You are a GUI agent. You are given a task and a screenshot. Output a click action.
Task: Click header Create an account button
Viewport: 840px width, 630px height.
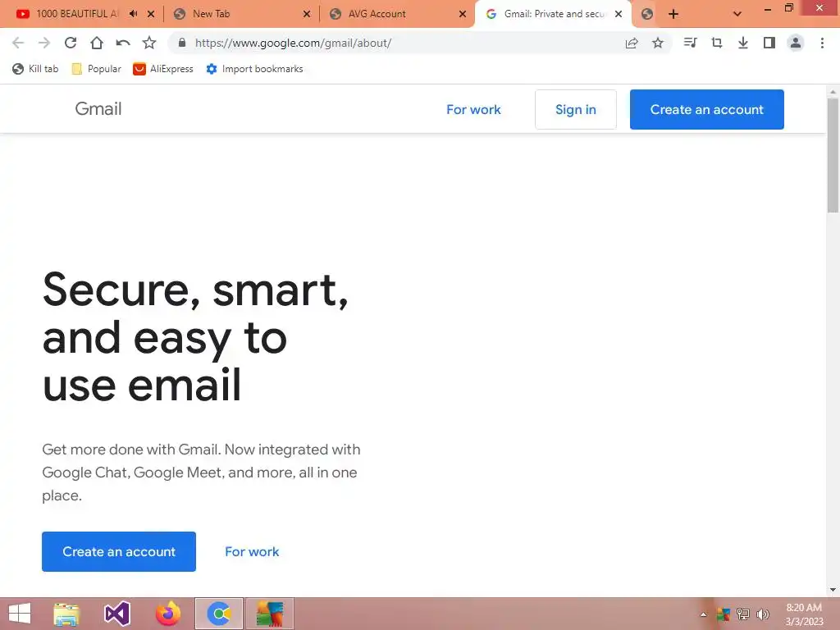coord(706,109)
